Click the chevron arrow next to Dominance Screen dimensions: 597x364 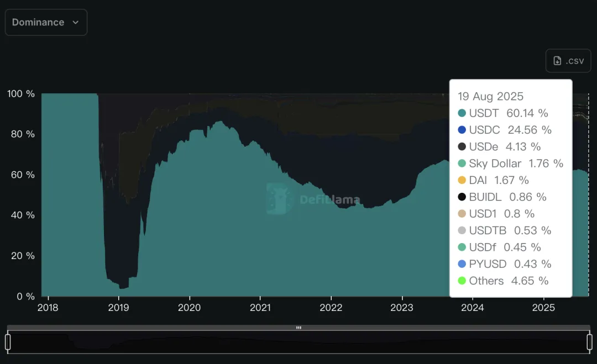coord(76,23)
